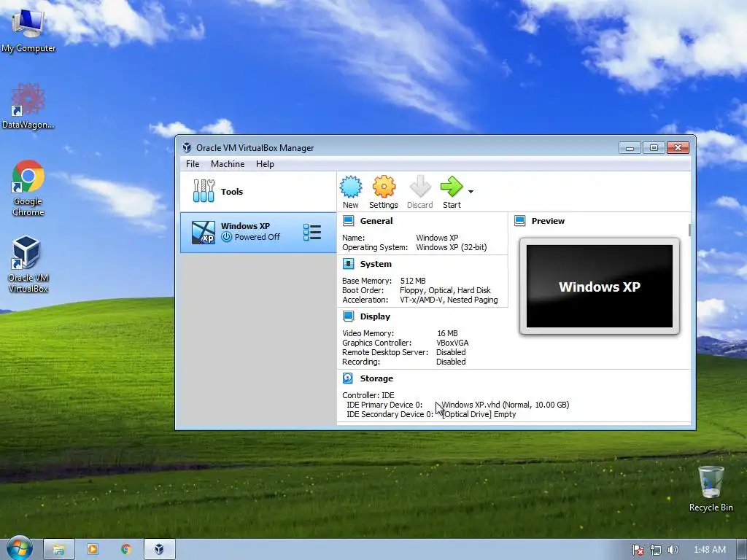Click the Display section screen icon
The height and width of the screenshot is (560, 747).
click(x=348, y=316)
